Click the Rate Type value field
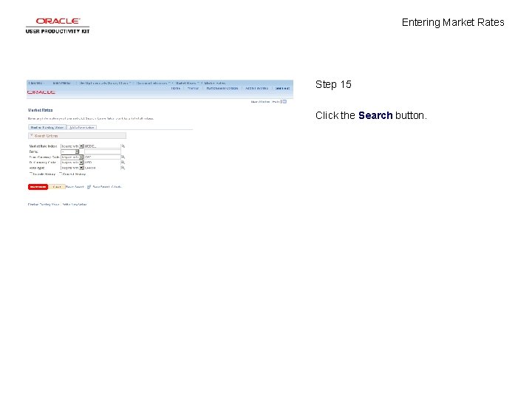The image size is (532, 399). 103,168
